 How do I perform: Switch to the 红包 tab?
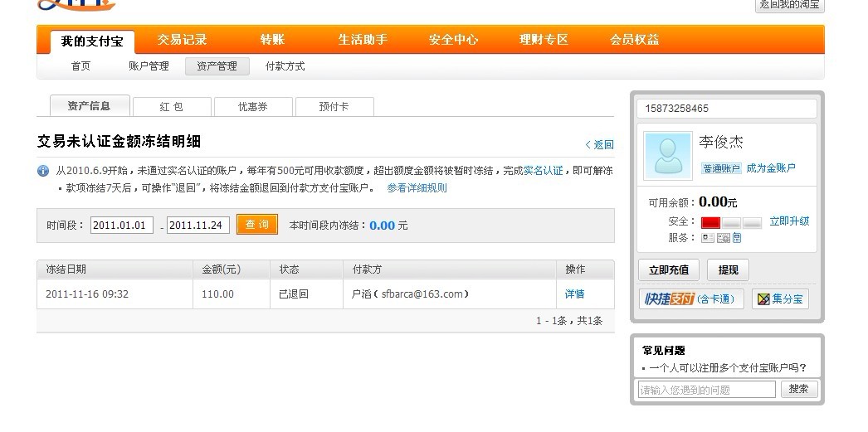tap(171, 107)
